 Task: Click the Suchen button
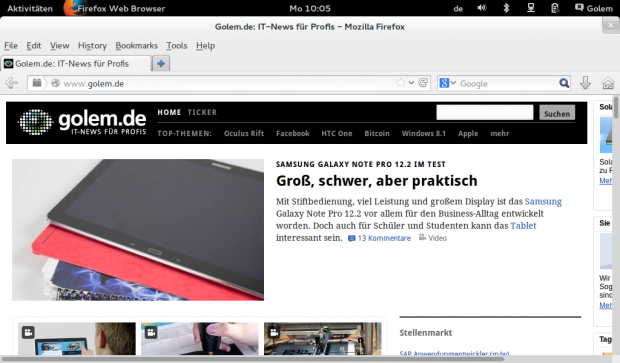click(x=557, y=113)
